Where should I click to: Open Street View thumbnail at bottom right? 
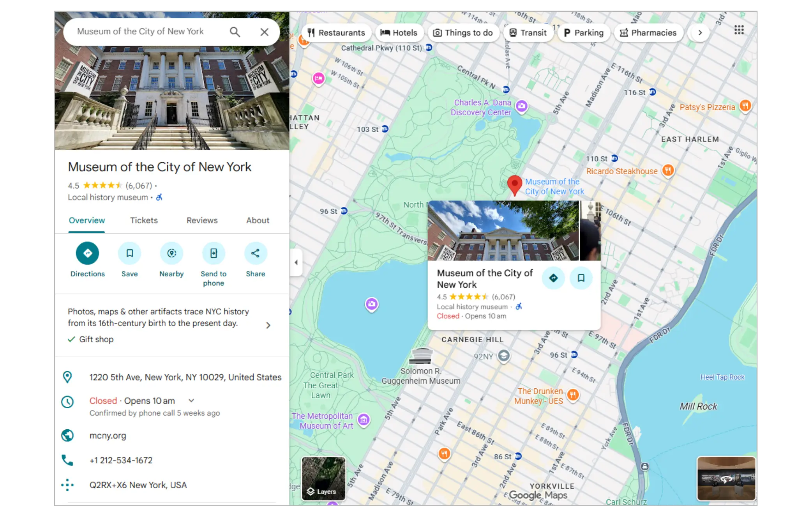tap(726, 478)
